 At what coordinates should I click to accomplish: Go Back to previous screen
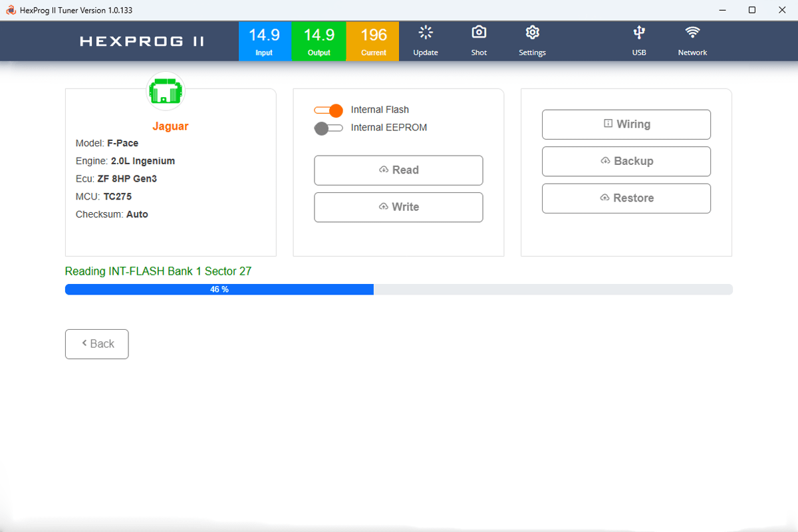click(x=97, y=344)
